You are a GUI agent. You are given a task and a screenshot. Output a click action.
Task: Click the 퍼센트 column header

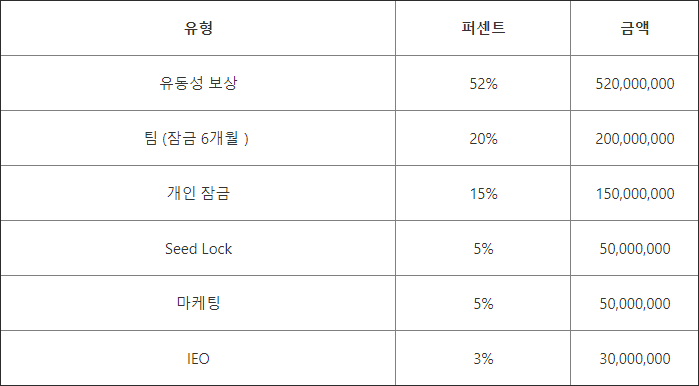pyautogui.click(x=483, y=28)
